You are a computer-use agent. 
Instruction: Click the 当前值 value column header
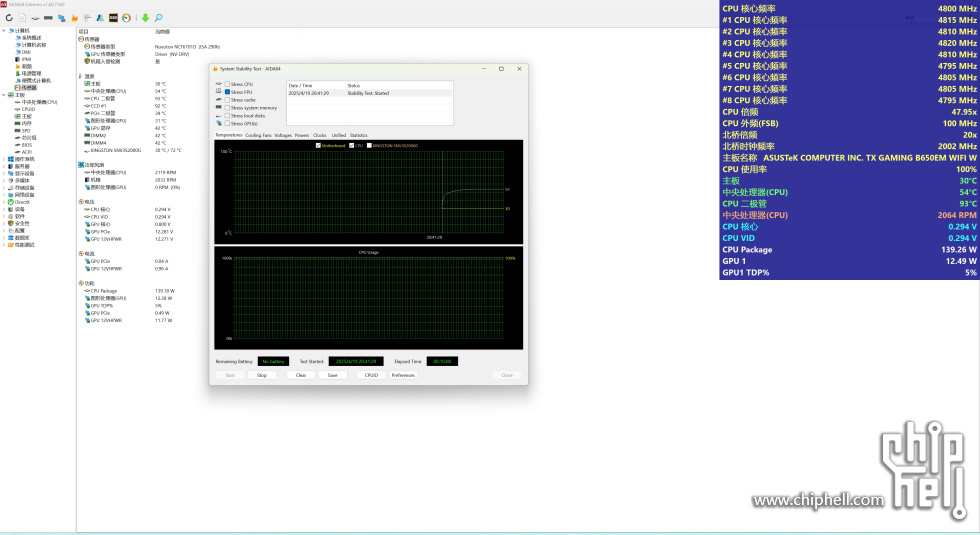162,31
